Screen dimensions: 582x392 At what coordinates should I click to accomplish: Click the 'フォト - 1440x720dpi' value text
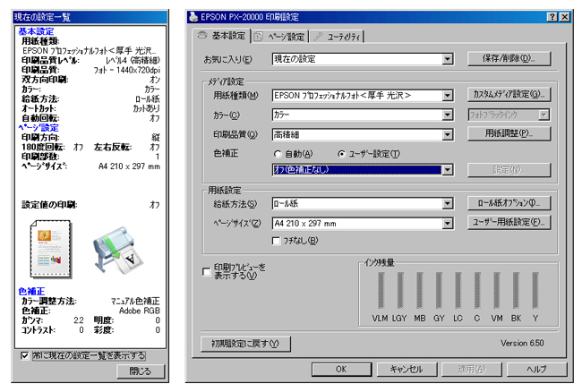click(126, 70)
